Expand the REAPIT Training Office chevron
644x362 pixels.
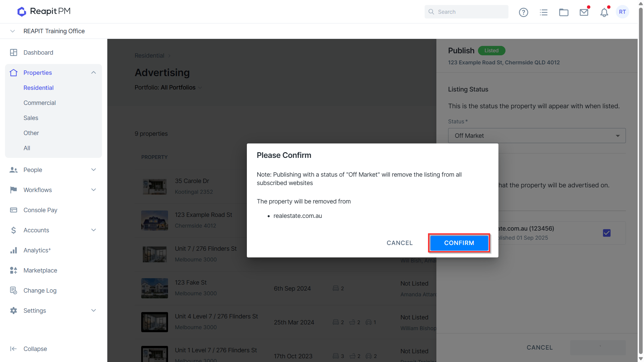(x=12, y=31)
